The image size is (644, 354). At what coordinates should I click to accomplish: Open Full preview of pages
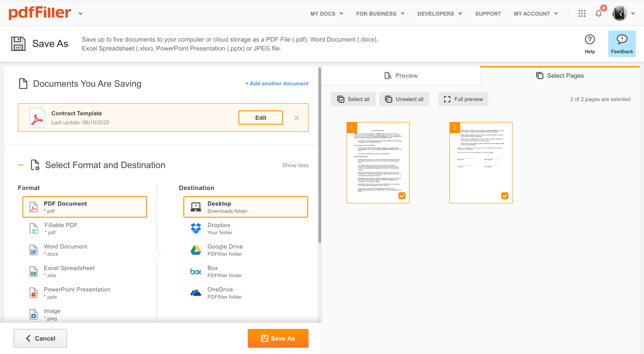[x=463, y=99]
